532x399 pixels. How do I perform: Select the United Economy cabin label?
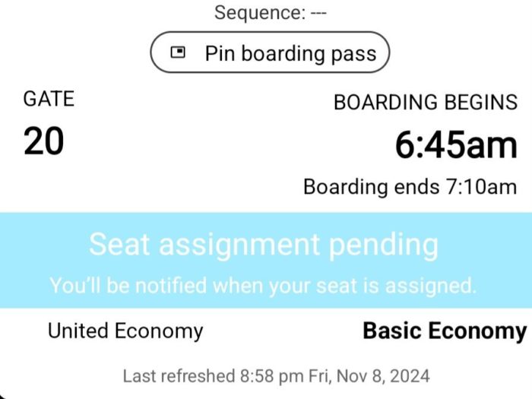pos(125,331)
